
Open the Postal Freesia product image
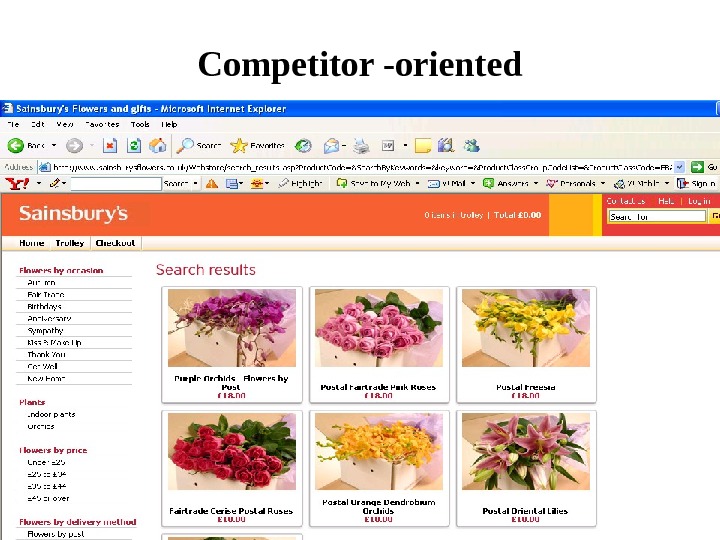coord(526,328)
